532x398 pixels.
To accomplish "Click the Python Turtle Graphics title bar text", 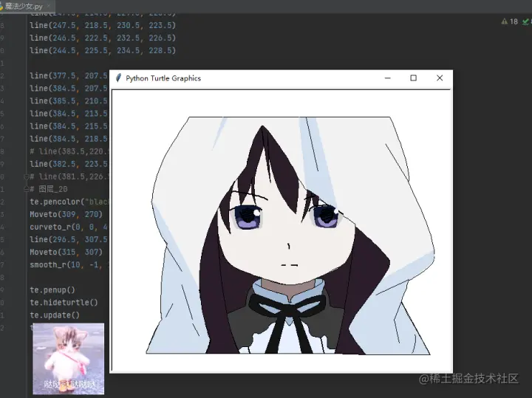I will [x=163, y=78].
